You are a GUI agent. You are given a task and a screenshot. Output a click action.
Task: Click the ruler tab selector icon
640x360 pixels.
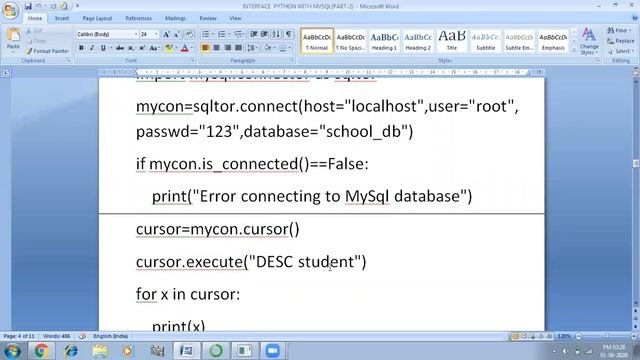click(x=6, y=73)
